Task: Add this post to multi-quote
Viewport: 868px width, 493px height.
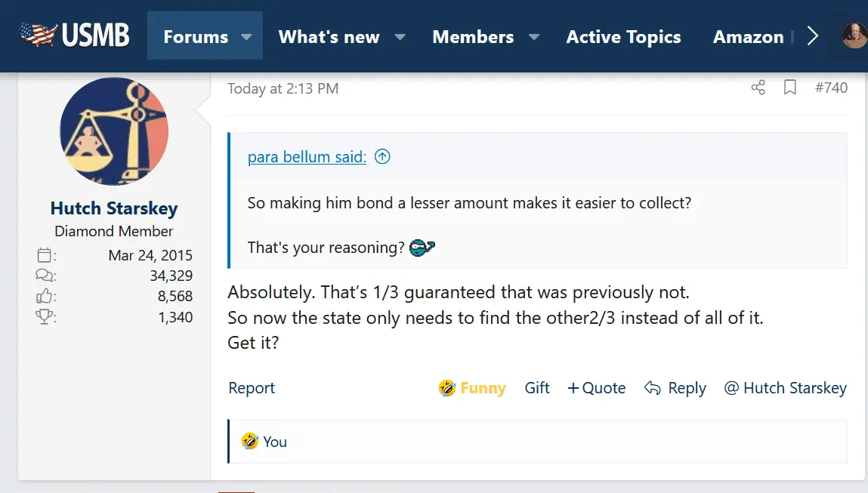Action: click(x=596, y=388)
